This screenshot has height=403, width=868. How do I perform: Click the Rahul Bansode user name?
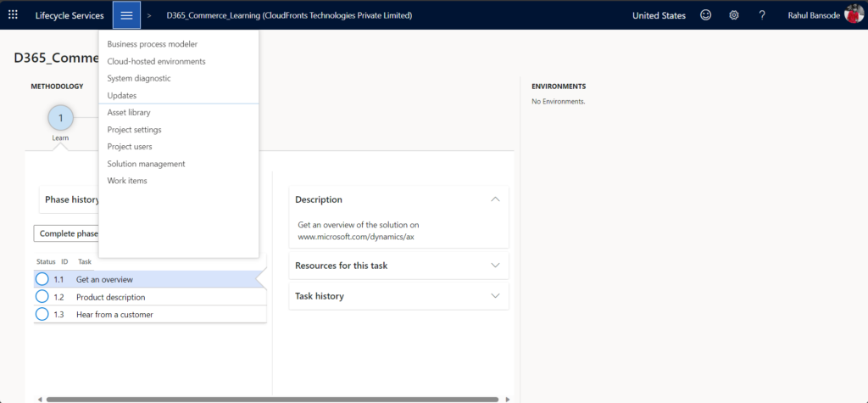(x=814, y=15)
